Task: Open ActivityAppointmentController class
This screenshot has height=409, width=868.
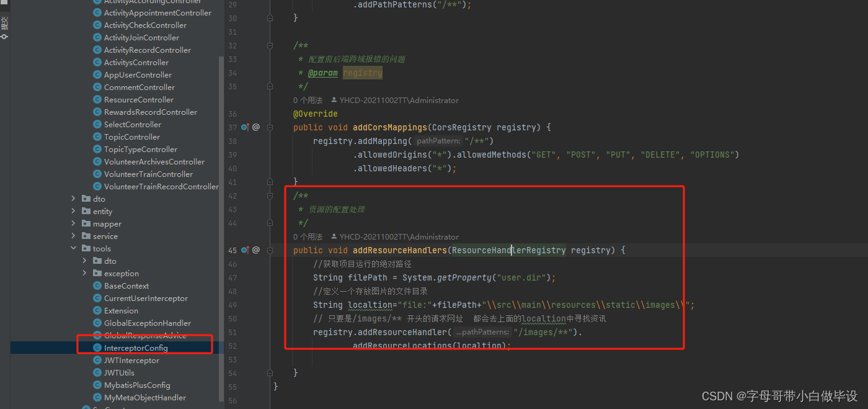Action: coord(157,12)
